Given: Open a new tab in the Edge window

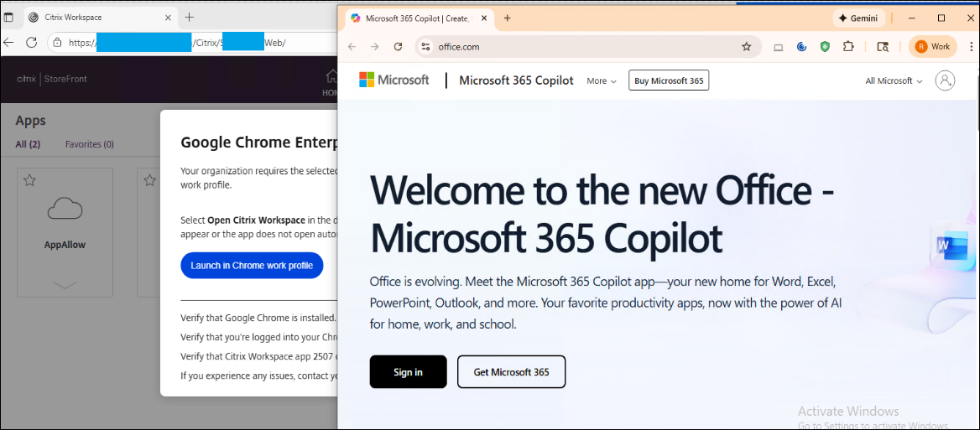Looking at the screenshot, I should point(190,18).
